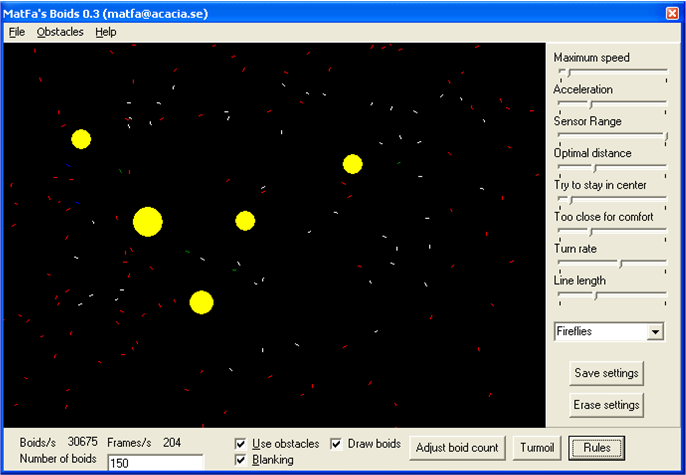Viewport: 686px width, 475px height.
Task: Click the Turn rate slider thumb
Action: pyautogui.click(x=620, y=264)
